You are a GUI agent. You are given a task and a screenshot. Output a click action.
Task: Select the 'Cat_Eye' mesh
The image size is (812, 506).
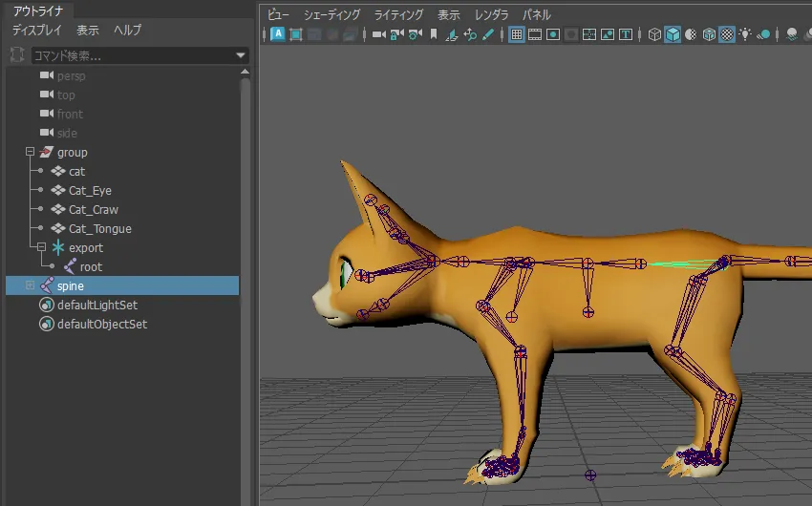point(90,190)
